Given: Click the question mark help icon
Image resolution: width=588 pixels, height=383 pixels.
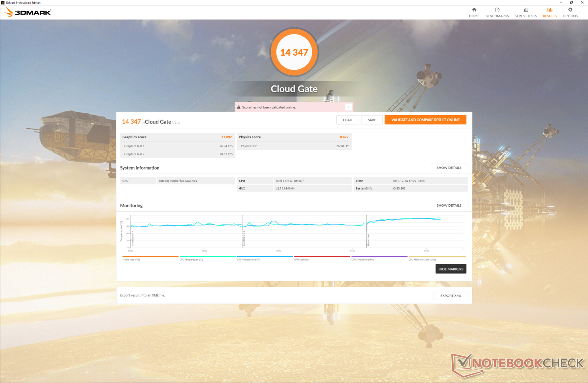Looking at the screenshot, I should (x=348, y=107).
